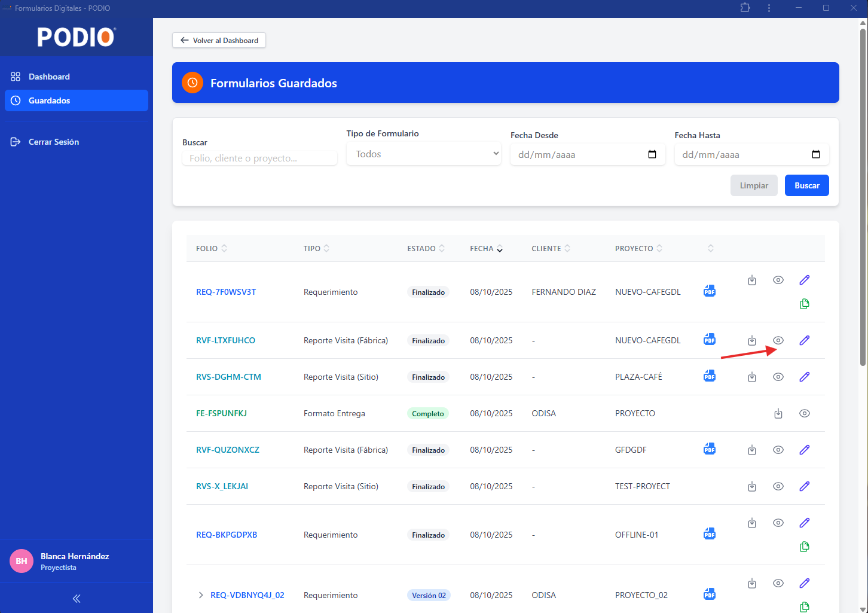
Task: Download the FE-FSPUNFKJ delivery format
Action: (778, 413)
